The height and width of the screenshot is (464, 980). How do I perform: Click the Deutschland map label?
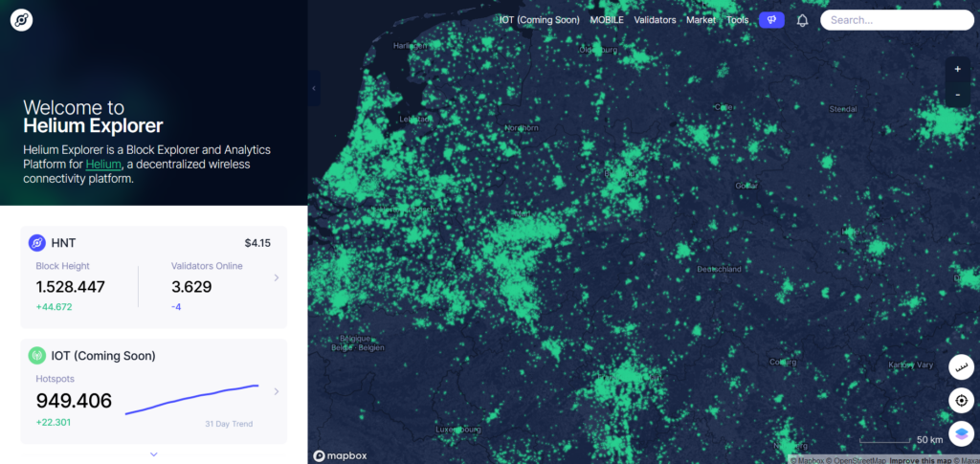pos(720,269)
